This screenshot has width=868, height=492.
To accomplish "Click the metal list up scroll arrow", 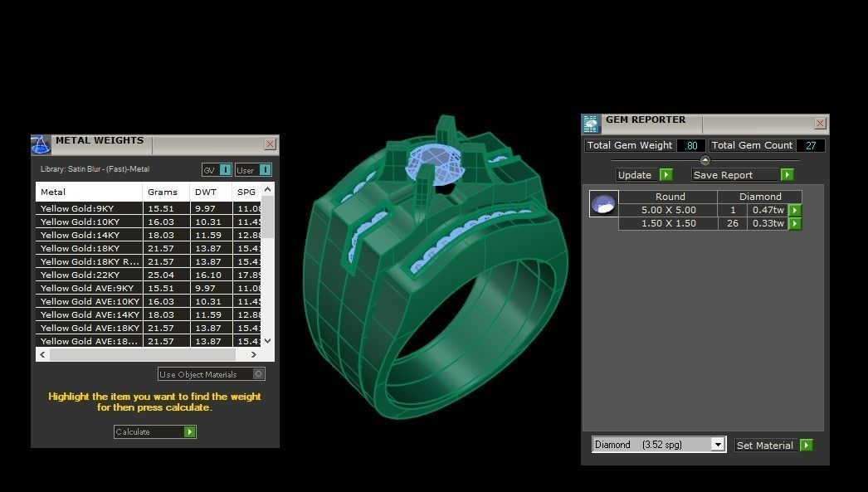I will click(268, 190).
